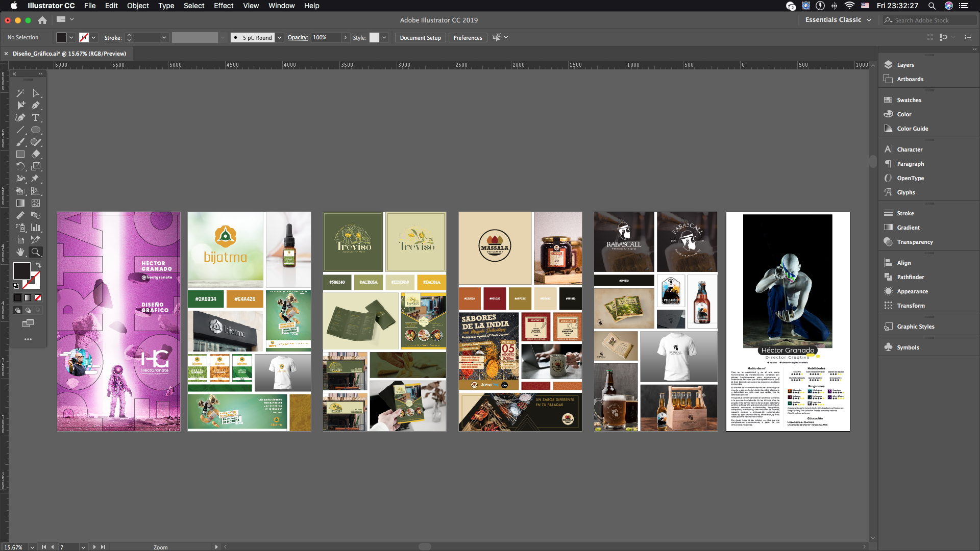Open the Gradient panel

(x=908, y=227)
